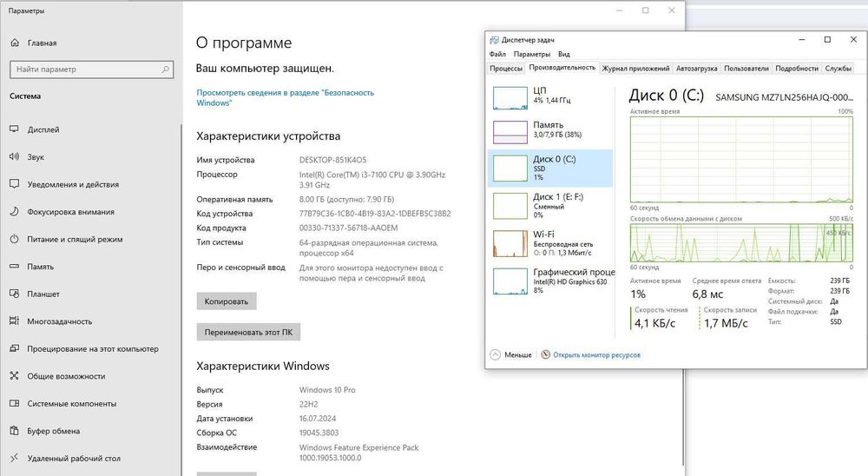Select Диск 0 (C:) graph thumbnail
This screenshot has width=868, height=476.
click(x=510, y=168)
